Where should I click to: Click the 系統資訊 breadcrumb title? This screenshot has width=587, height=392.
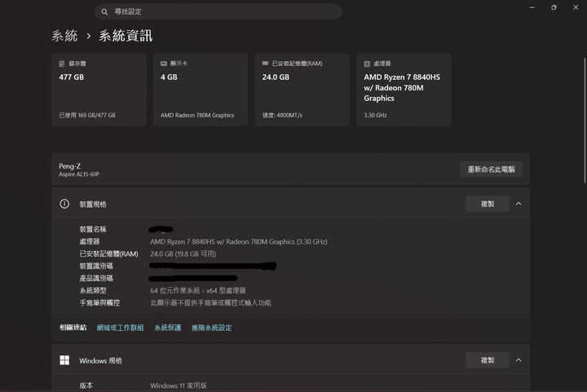point(126,36)
